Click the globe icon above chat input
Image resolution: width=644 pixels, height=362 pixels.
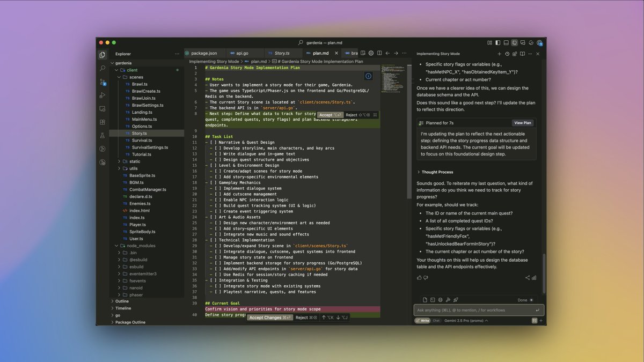coord(440,300)
